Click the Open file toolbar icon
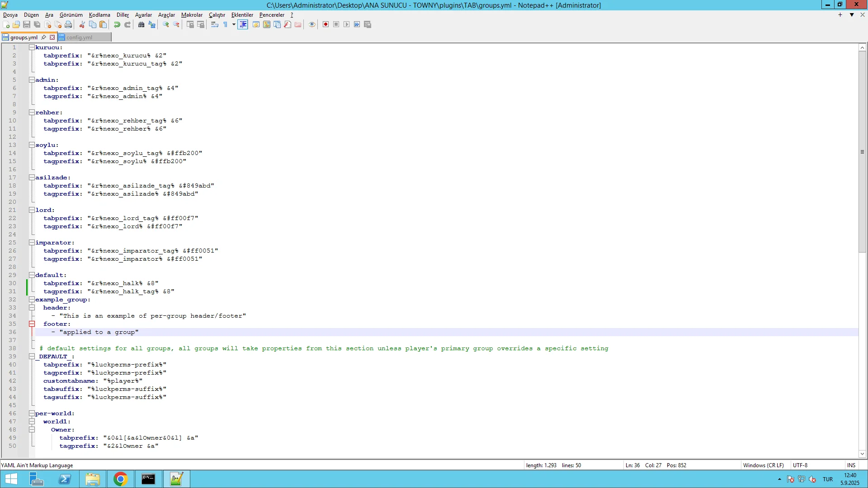The width and height of the screenshot is (868, 488). [x=16, y=24]
